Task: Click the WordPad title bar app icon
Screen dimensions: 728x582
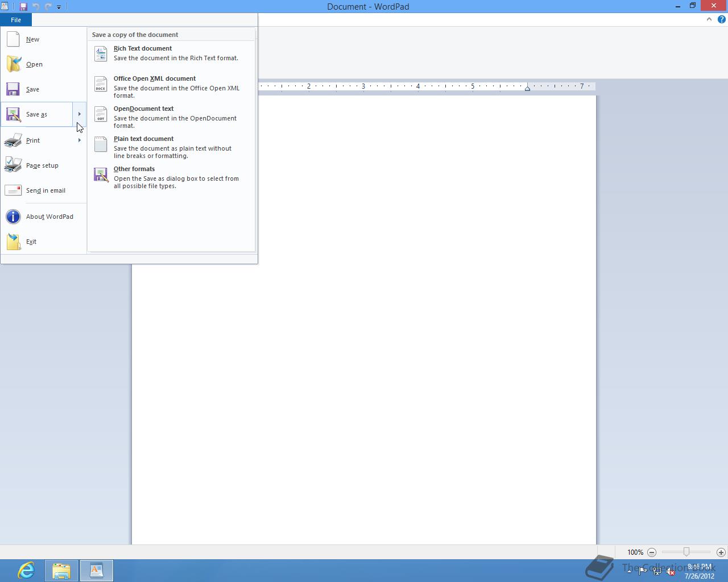Action: (x=5, y=7)
